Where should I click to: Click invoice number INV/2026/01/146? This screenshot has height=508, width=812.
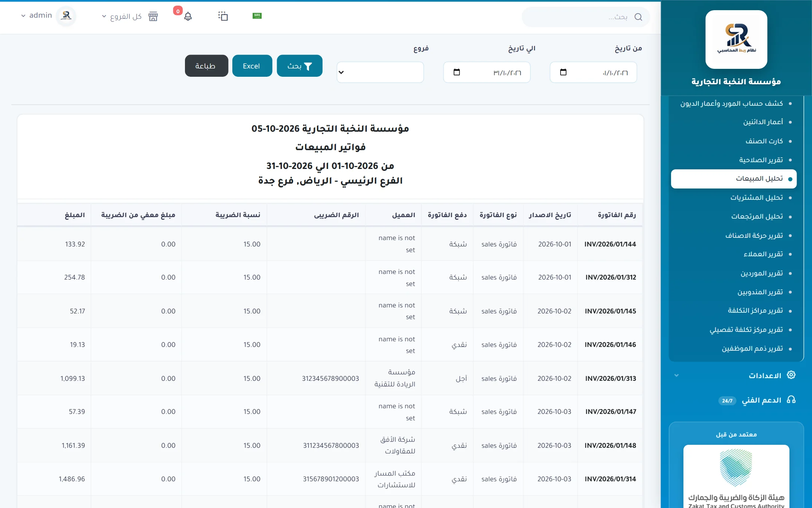pos(611,345)
